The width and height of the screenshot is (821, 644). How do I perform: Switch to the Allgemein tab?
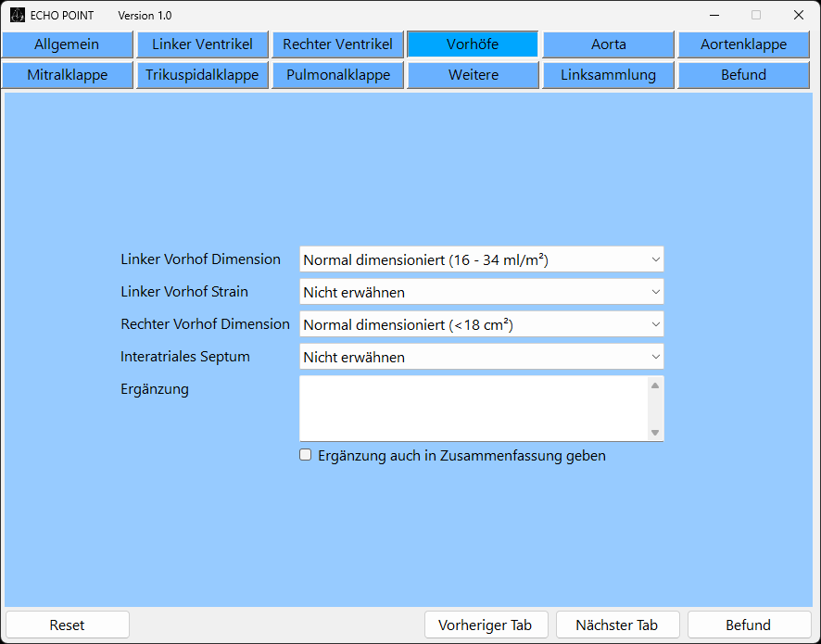click(67, 44)
